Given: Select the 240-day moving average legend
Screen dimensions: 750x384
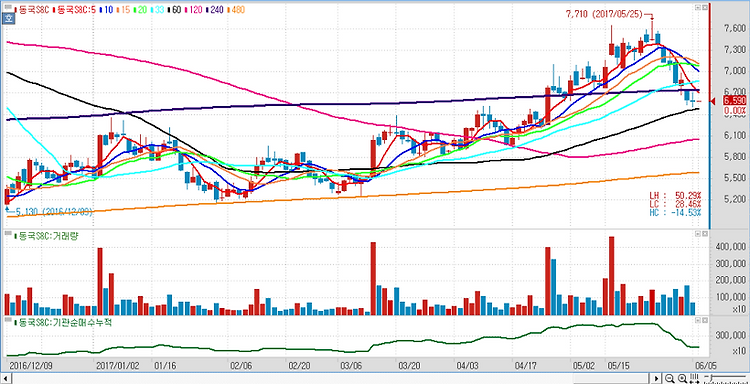Looking at the screenshot, I should pyautogui.click(x=215, y=10).
